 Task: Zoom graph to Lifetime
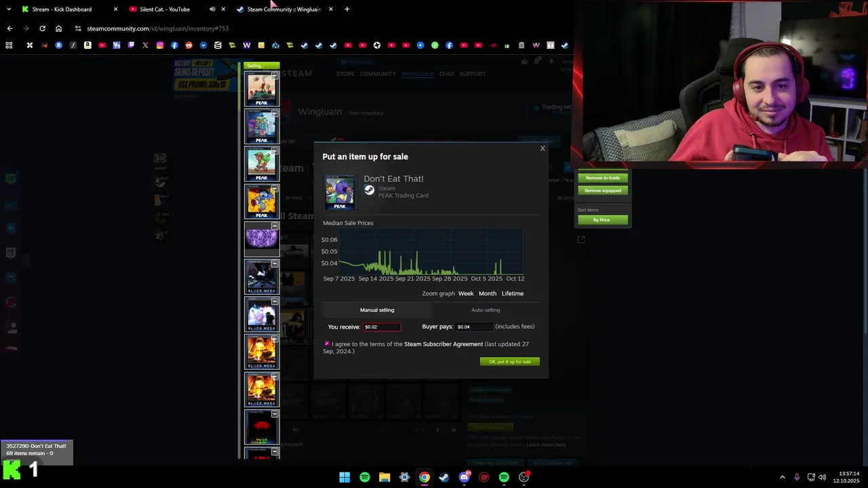(x=513, y=293)
